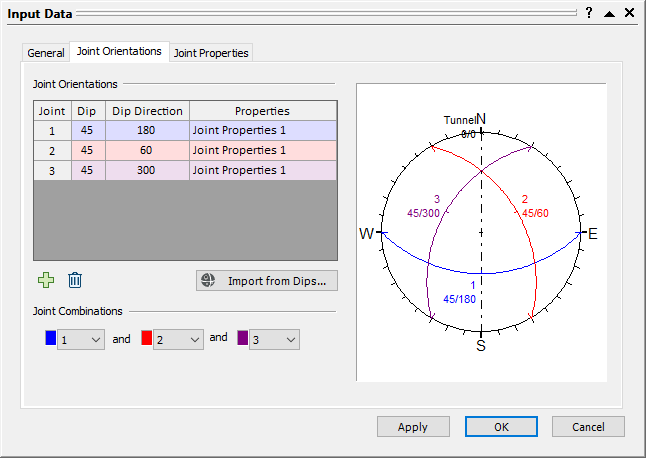Click the W compass label on the stereonet
Screen dimensions: 646x458
pyautogui.click(x=366, y=234)
